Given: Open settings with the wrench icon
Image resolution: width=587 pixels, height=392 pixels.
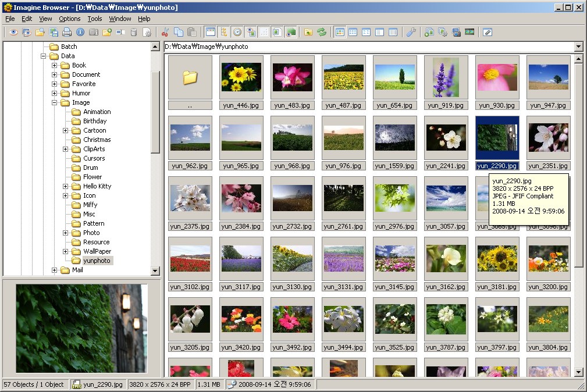Looking at the screenshot, I should tap(411, 33).
